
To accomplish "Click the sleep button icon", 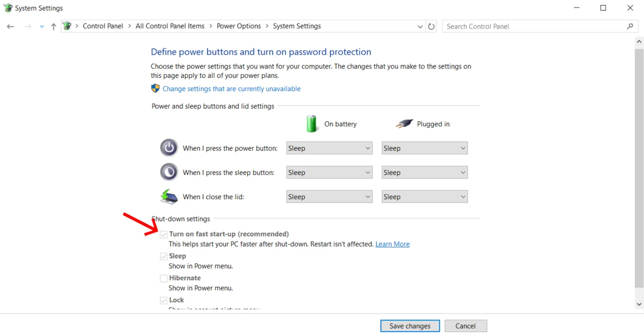I will pos(169,172).
